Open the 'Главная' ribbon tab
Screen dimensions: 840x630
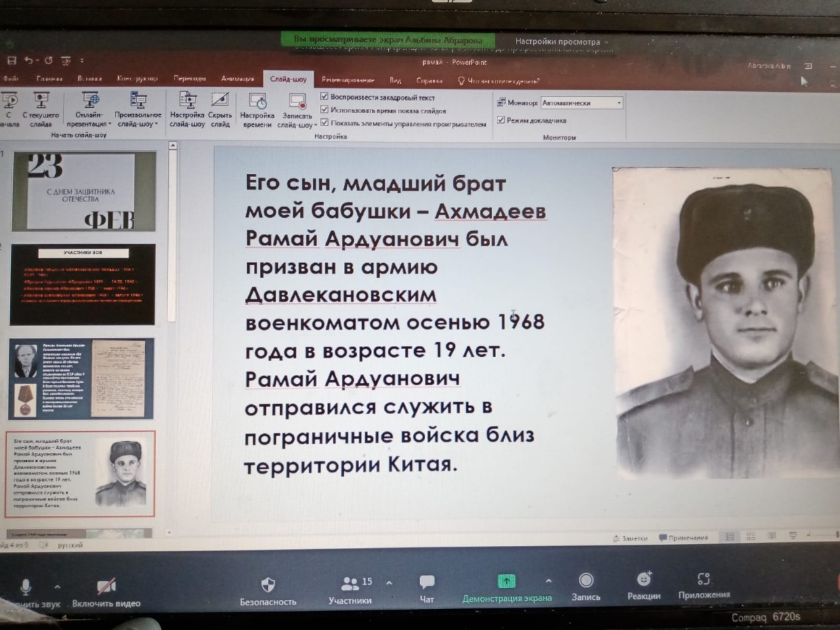click(49, 78)
